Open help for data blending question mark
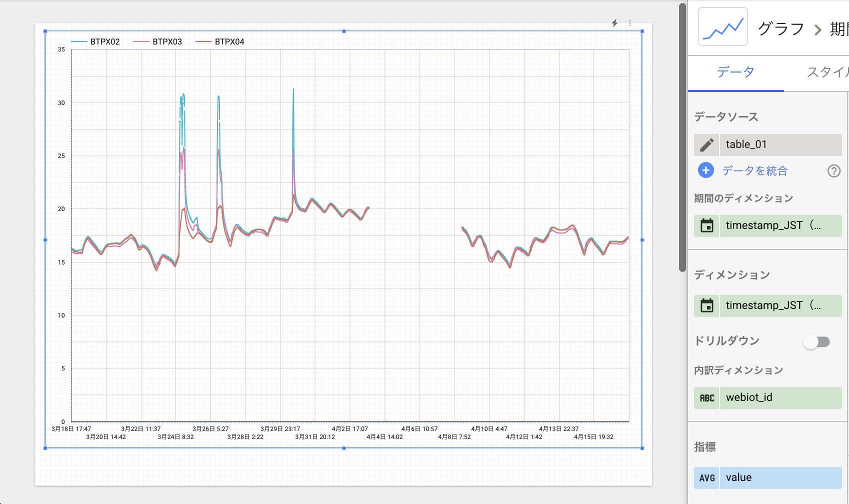Screen dimensions: 849x504 [833, 171]
